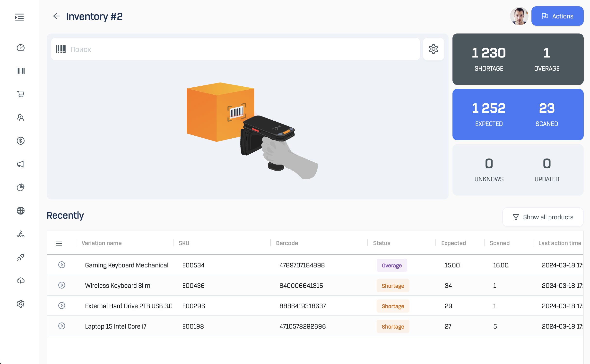Sort by Variation name column header
The image size is (590, 364).
pos(102,243)
